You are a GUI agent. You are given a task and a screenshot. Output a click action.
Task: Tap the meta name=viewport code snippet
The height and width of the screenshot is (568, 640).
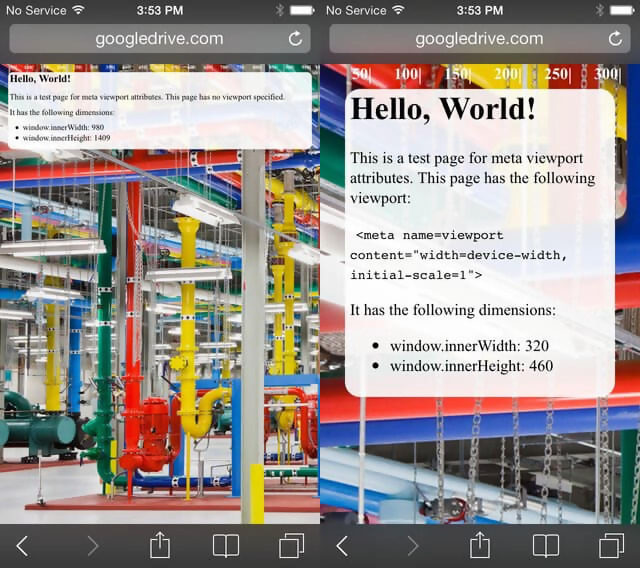[x=459, y=255]
